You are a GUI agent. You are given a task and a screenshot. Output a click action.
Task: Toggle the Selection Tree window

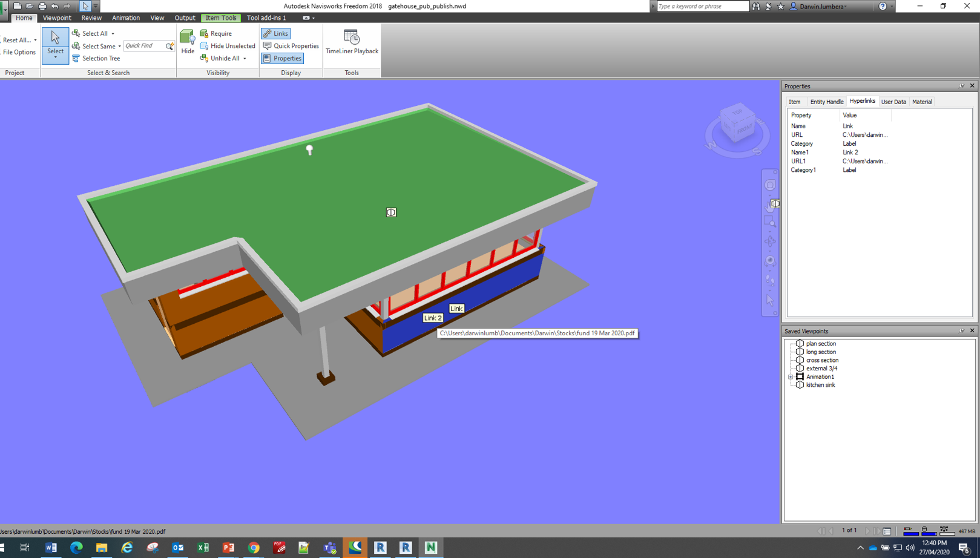pos(96,58)
